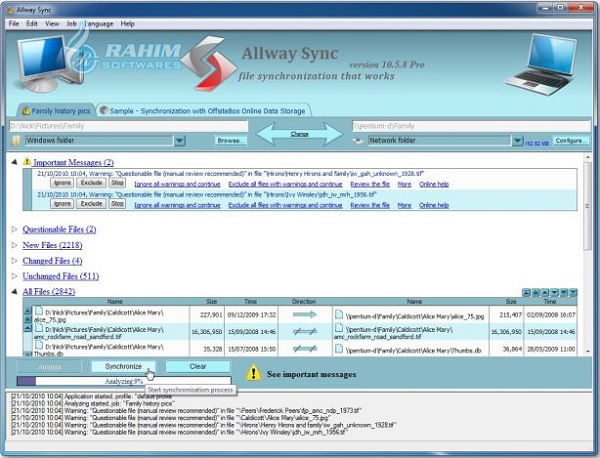Viewport: 600px width, 458px height.
Task: Click the time cell showing 09/12/2009 17:32
Action: tap(251, 315)
